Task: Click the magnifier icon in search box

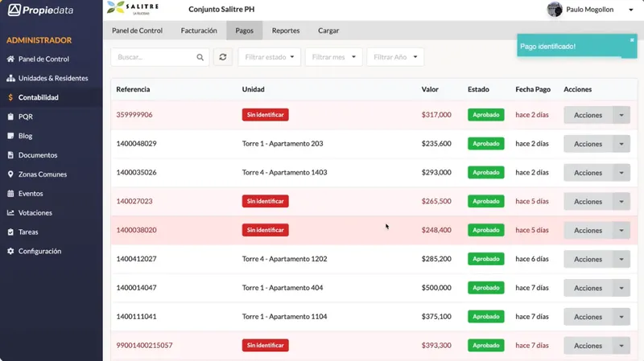Action: coord(200,57)
